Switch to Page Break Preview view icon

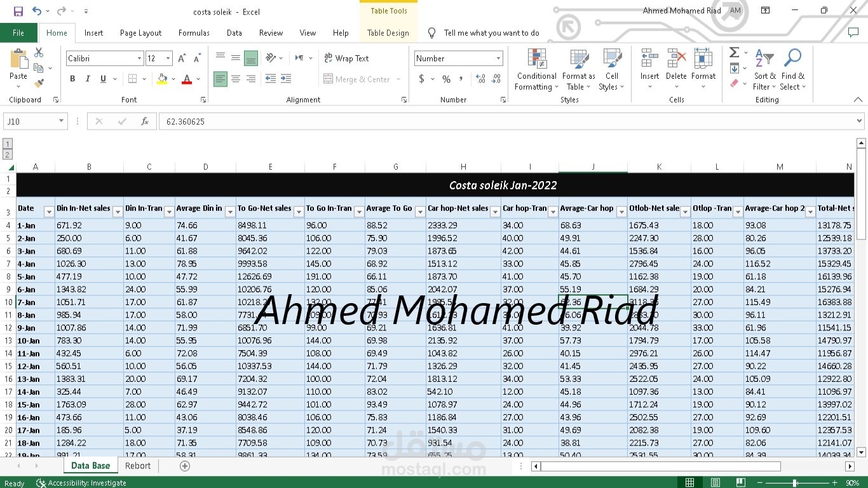742,483
